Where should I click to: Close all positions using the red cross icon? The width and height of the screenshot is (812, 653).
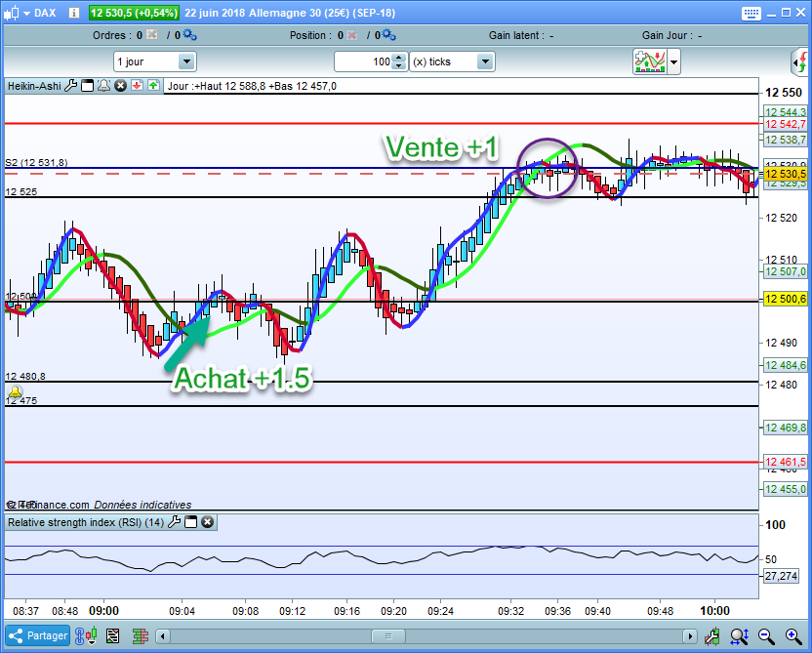tap(351, 35)
